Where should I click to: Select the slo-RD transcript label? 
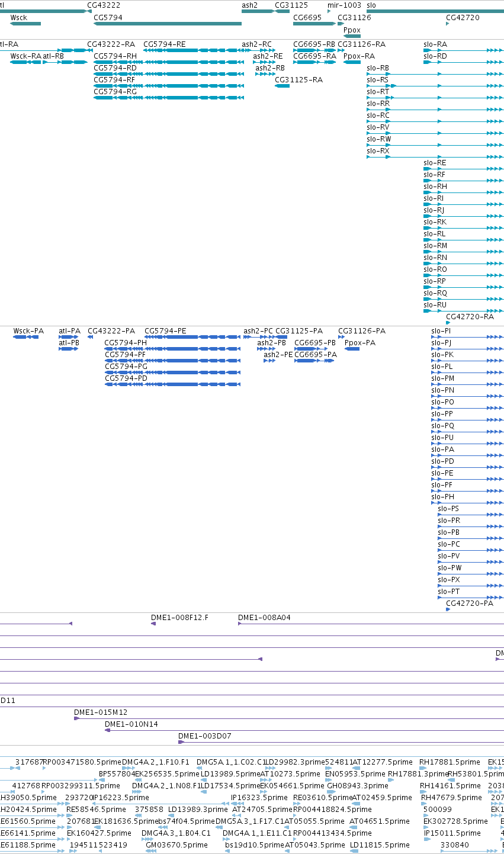[x=435, y=56]
